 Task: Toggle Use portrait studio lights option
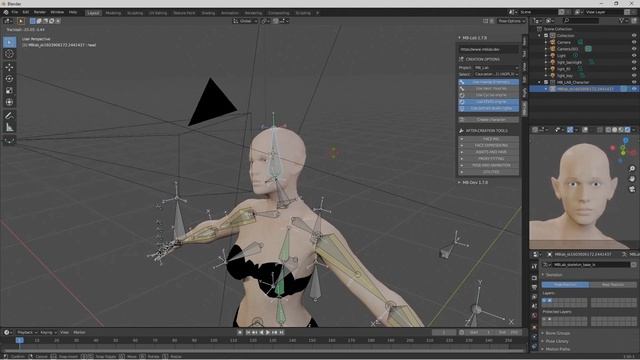pos(489,108)
